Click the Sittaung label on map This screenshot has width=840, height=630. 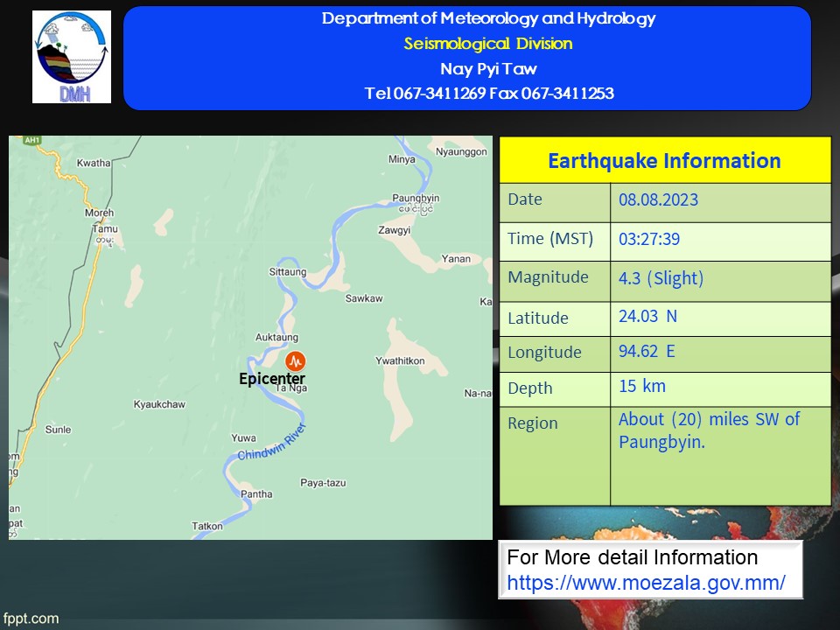[288, 271]
